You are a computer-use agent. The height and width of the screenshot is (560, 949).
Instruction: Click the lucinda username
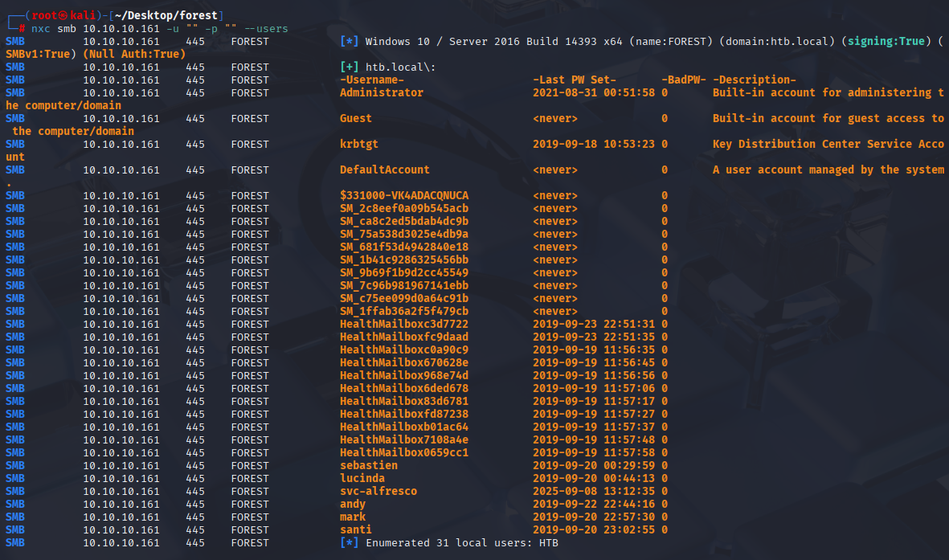[x=362, y=478]
